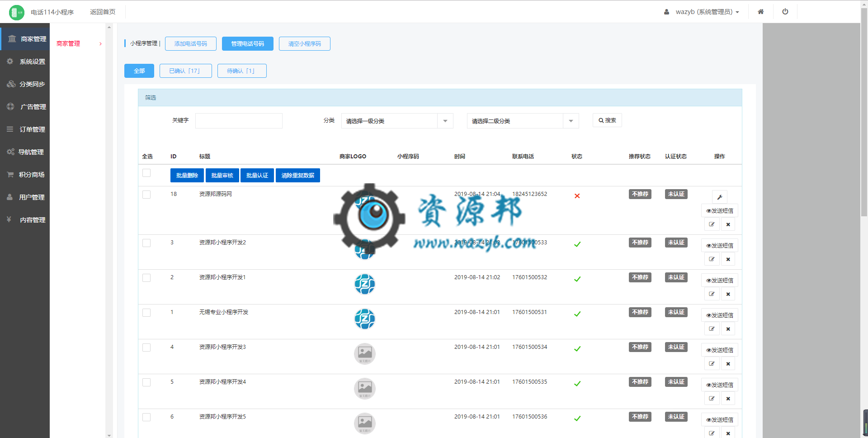Click the 批量认证 button
This screenshot has width=868, height=438.
pos(257,176)
